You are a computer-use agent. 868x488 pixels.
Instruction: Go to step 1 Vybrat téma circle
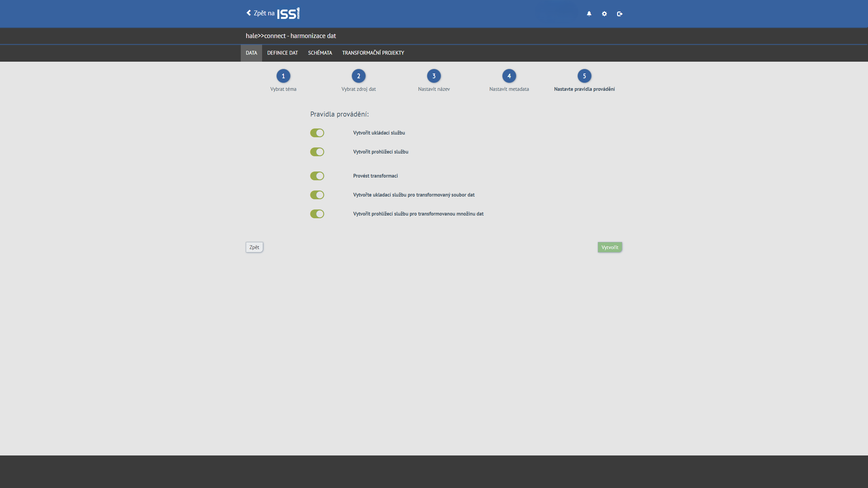[283, 76]
